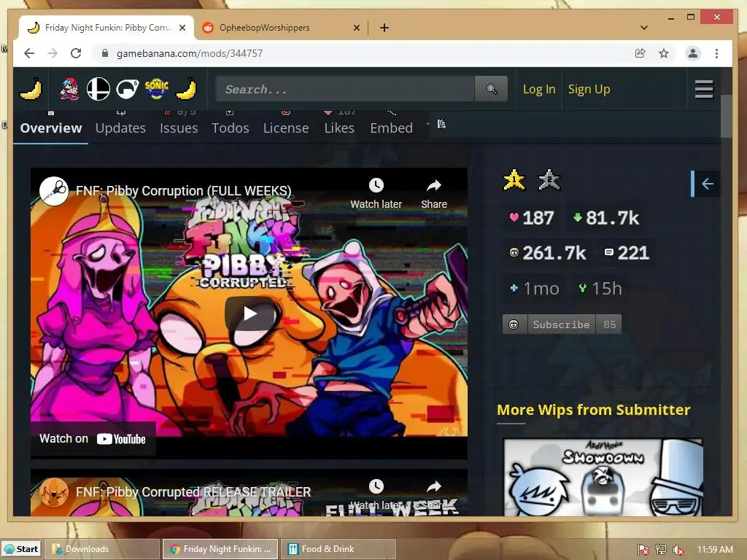Click the green download count 81.7k
Viewport: 747px width, 560px height.
coord(606,218)
